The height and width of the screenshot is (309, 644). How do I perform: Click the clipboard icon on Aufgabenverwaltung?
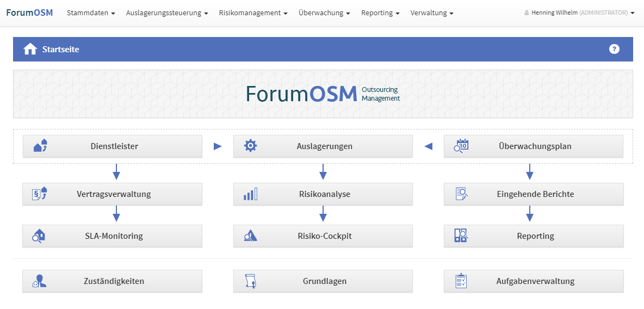coord(461,281)
